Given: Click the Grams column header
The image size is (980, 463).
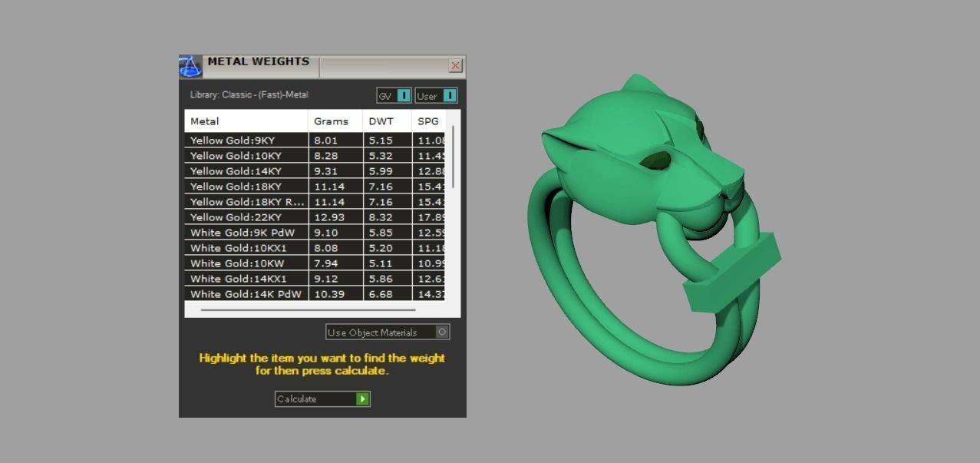Looking at the screenshot, I should tap(335, 121).
